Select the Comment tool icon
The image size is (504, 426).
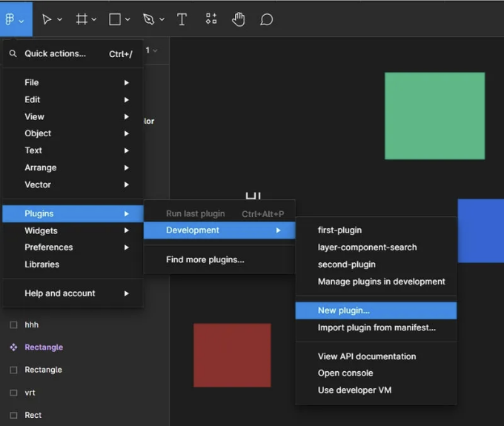click(x=267, y=19)
